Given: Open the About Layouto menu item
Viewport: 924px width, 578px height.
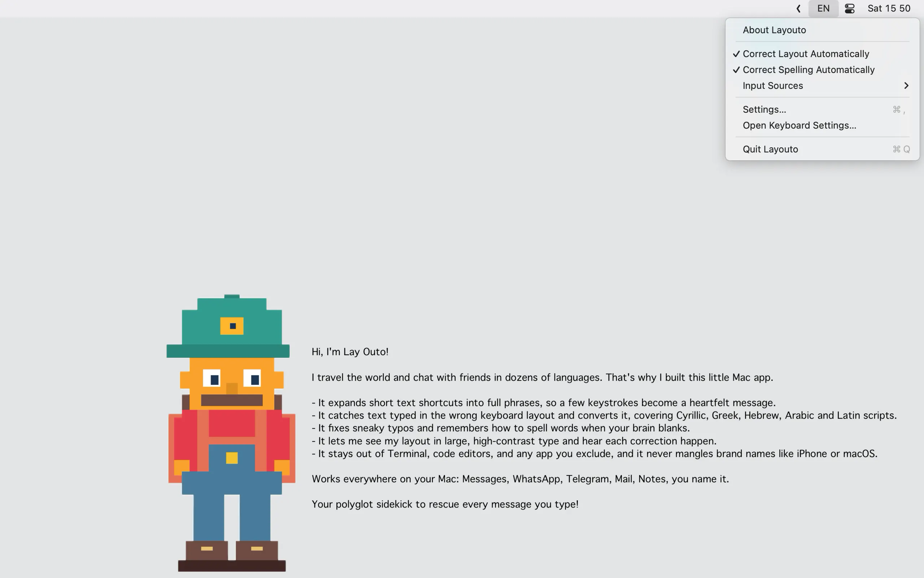Looking at the screenshot, I should coord(822,30).
